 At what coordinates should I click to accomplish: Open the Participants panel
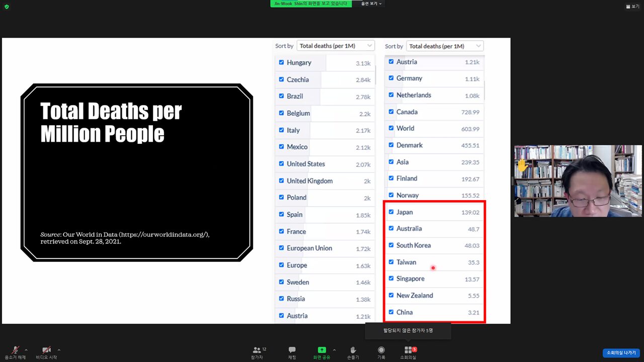click(x=257, y=350)
